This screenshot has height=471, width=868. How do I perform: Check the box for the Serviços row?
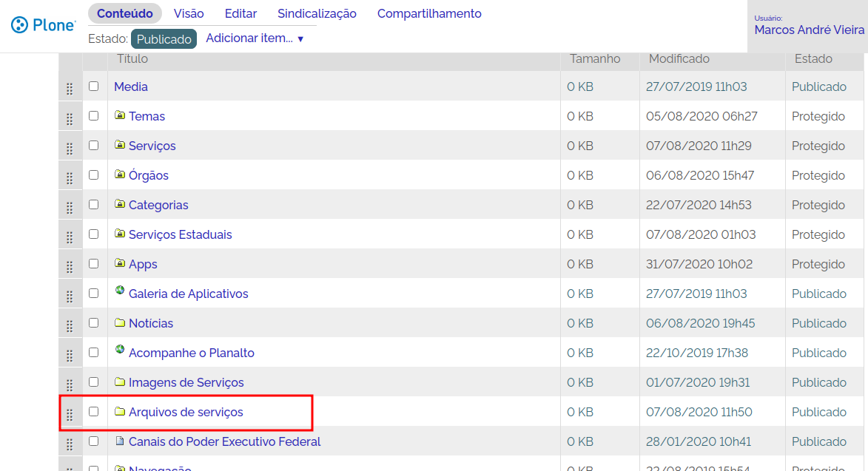[x=93, y=146]
